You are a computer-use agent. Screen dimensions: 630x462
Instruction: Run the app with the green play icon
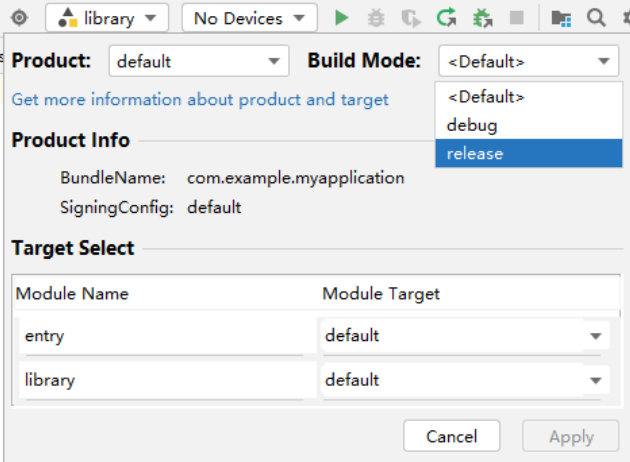pos(342,18)
